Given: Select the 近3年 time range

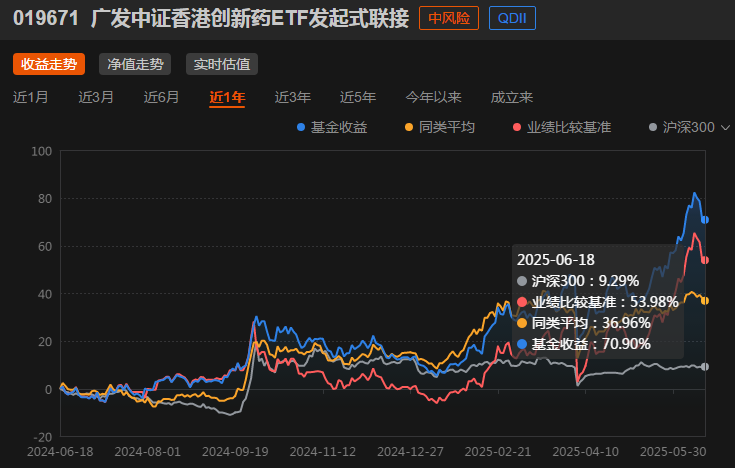Looking at the screenshot, I should (292, 97).
